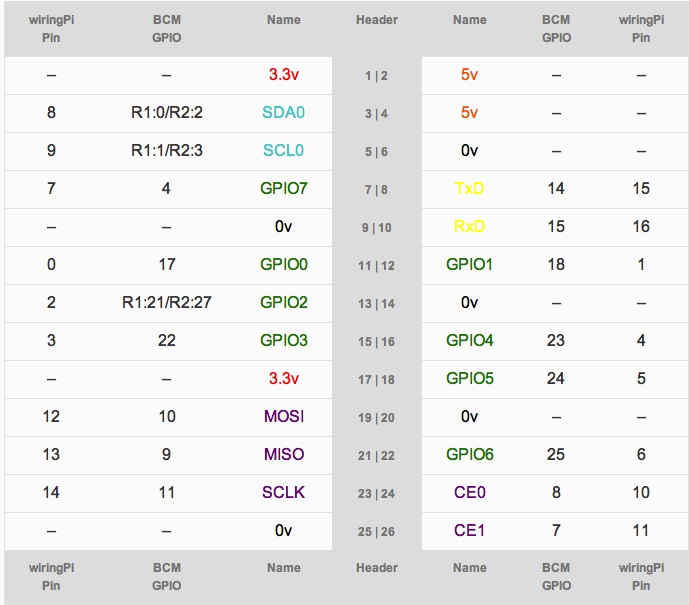Select the MOSI pin name

click(283, 416)
